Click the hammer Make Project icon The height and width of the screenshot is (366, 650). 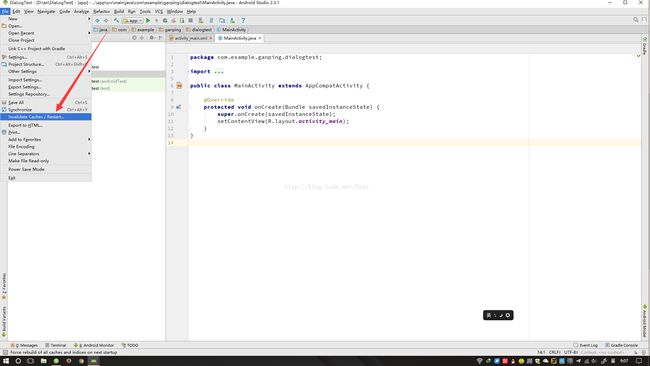[x=116, y=20]
